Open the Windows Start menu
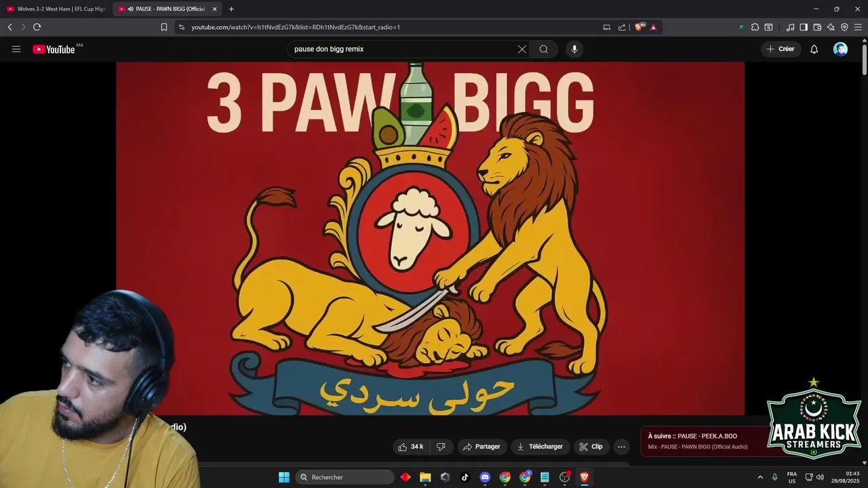The height and width of the screenshot is (488, 868). 284,477
